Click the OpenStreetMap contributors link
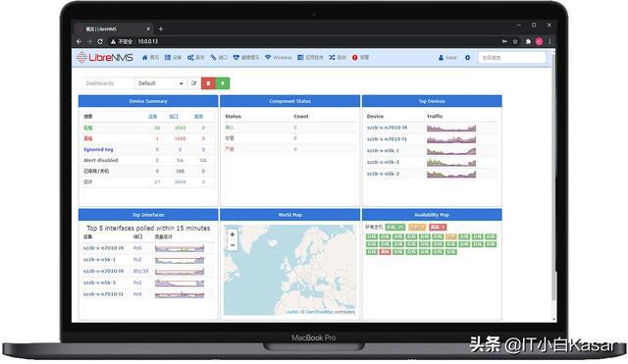628x364 pixels. click(x=319, y=312)
